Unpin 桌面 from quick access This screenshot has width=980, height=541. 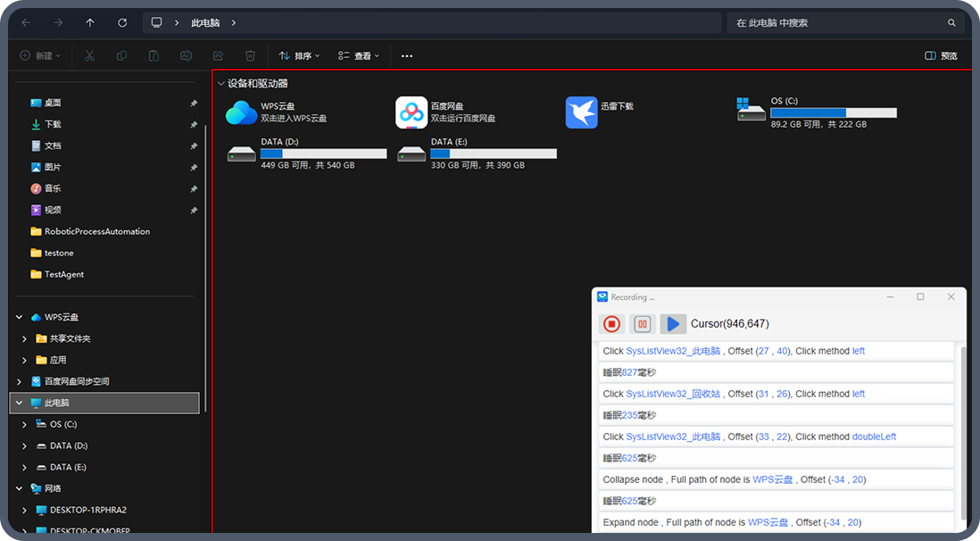194,103
